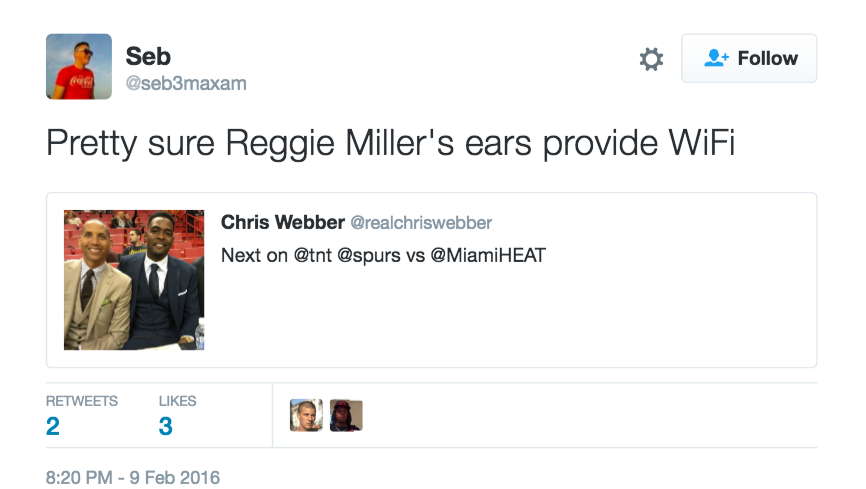Open the quoted tweet photo thumbnail

point(134,280)
